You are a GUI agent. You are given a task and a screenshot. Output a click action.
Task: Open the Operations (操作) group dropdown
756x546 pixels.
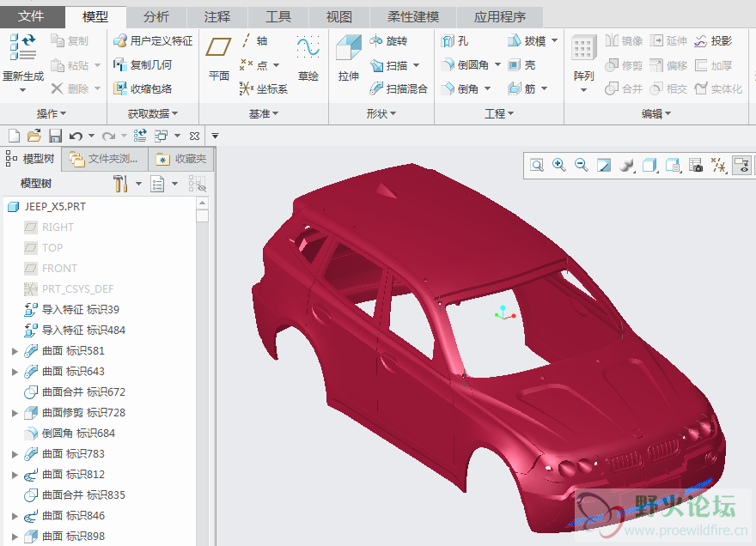click(x=51, y=113)
